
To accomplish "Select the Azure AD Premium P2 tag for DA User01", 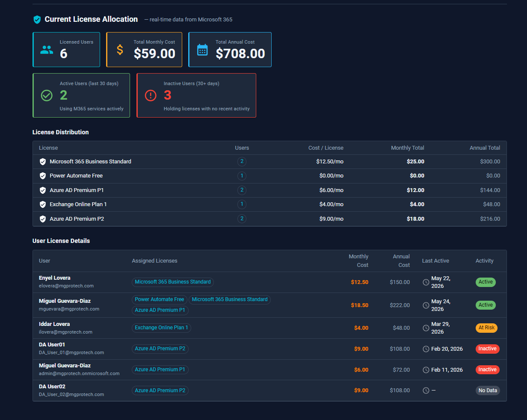I will tap(160, 349).
